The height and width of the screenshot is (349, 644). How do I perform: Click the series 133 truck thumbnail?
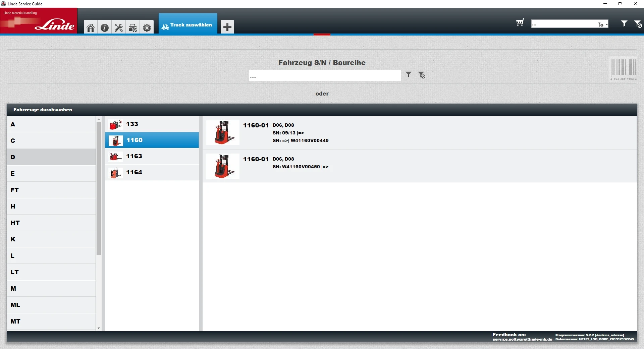coord(116,124)
